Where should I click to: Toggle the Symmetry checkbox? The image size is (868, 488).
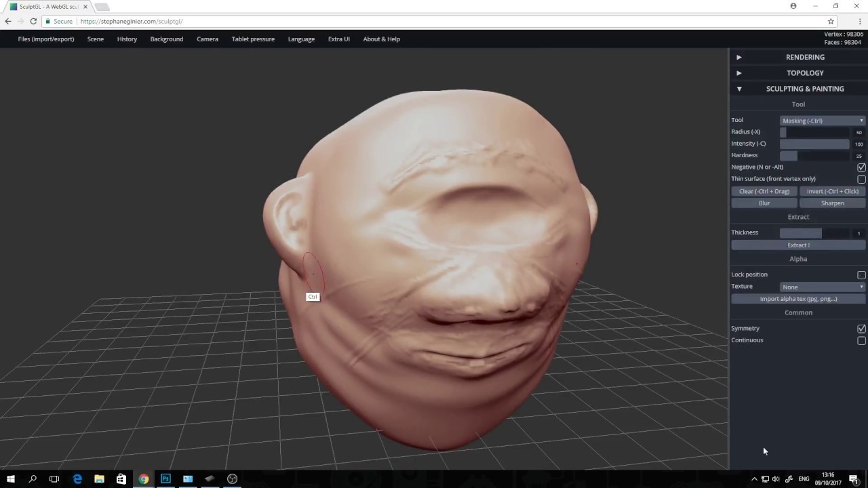click(x=861, y=328)
